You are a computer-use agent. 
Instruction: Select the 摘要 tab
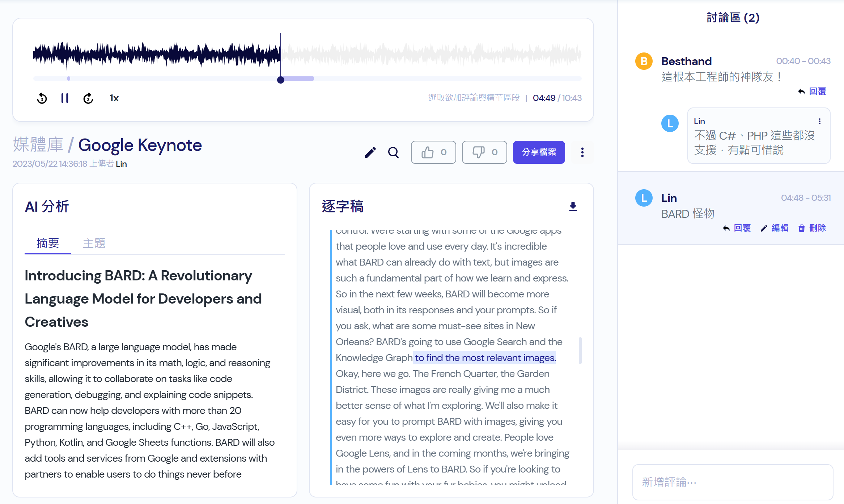48,243
